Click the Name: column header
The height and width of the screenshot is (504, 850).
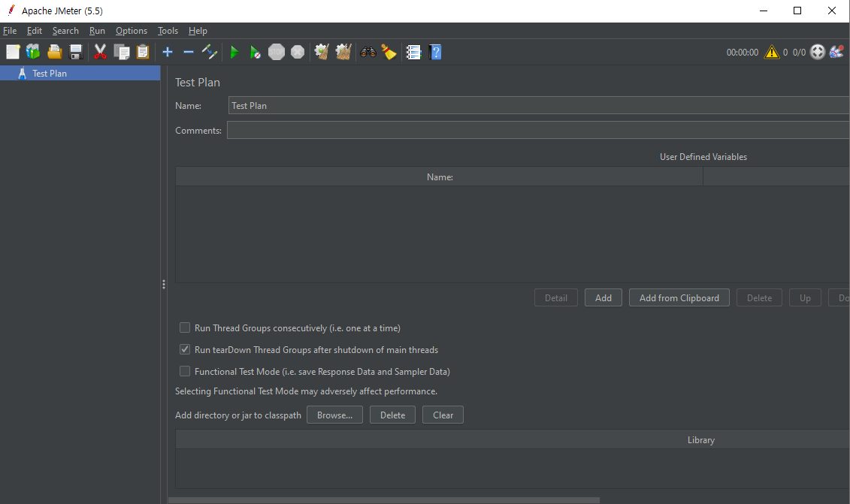click(x=440, y=177)
